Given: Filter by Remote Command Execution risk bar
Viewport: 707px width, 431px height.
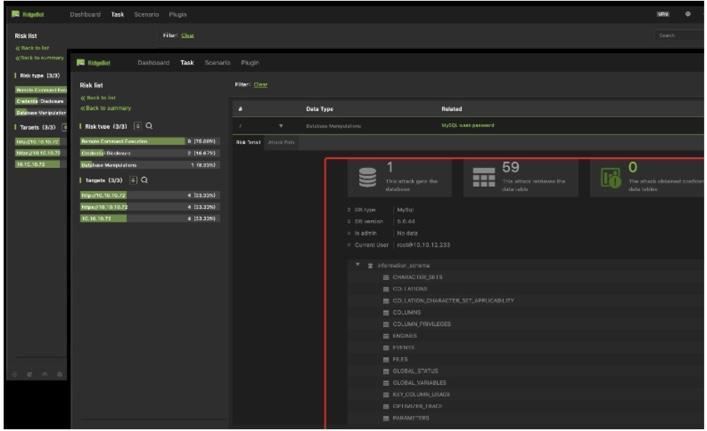Looking at the screenshot, I should 150,142.
